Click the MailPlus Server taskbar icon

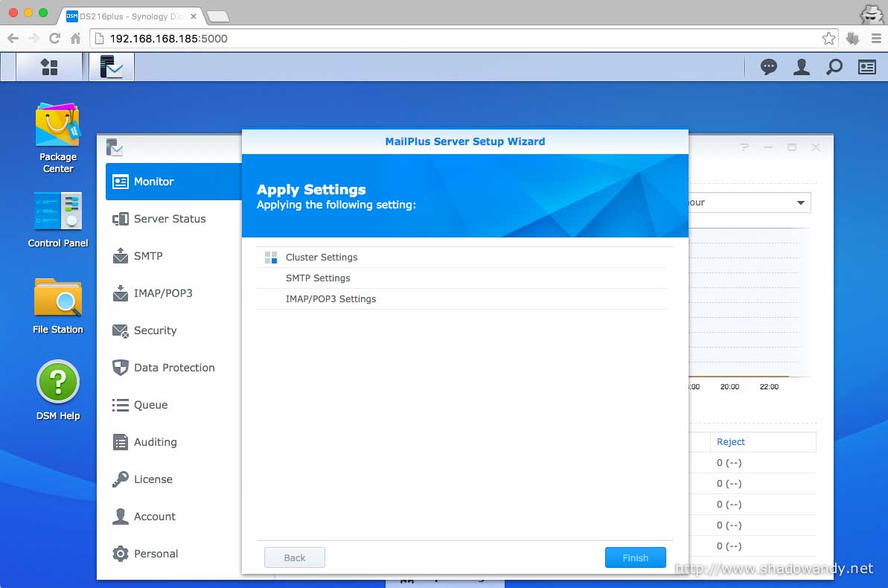[112, 67]
